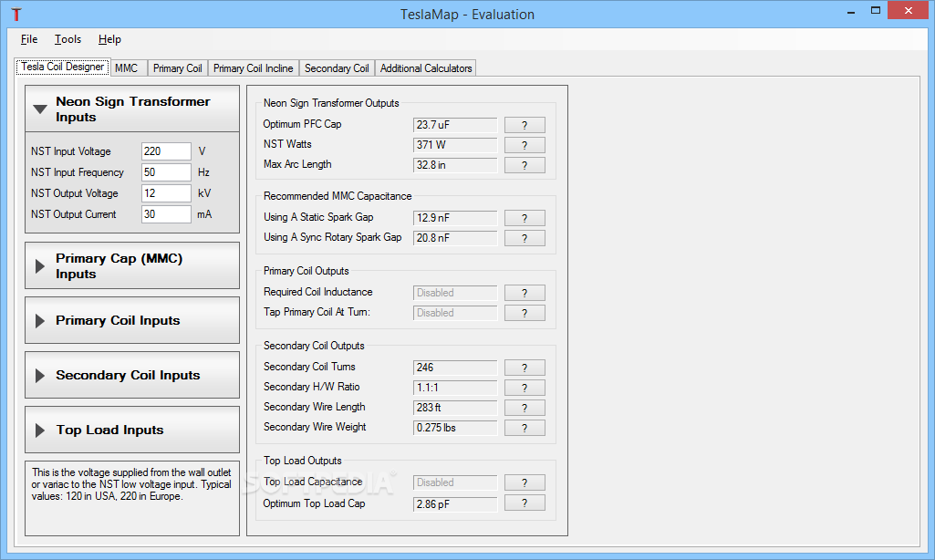Image resolution: width=935 pixels, height=560 pixels.
Task: Click the NST Input Voltage field
Action: 166,151
